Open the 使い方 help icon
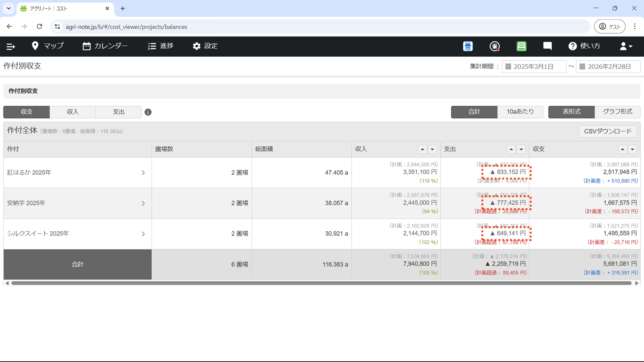 pos(572,46)
